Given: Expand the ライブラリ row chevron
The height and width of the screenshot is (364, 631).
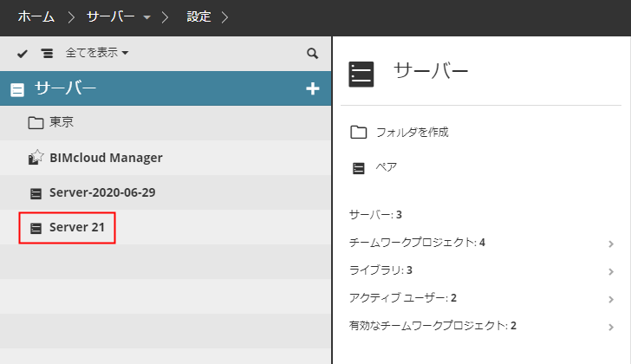Looking at the screenshot, I should (611, 271).
